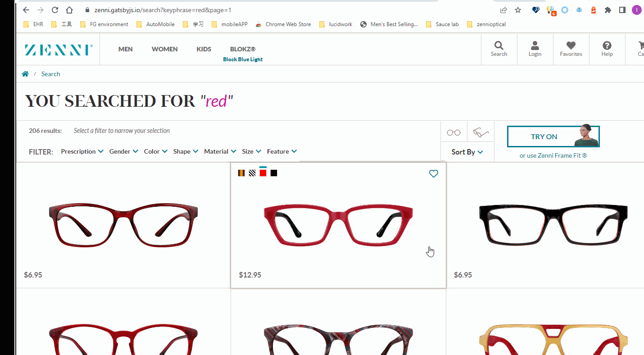Favorite the red $12.95 frame heart
Viewport: 644px width, 355px height.
pyautogui.click(x=433, y=173)
